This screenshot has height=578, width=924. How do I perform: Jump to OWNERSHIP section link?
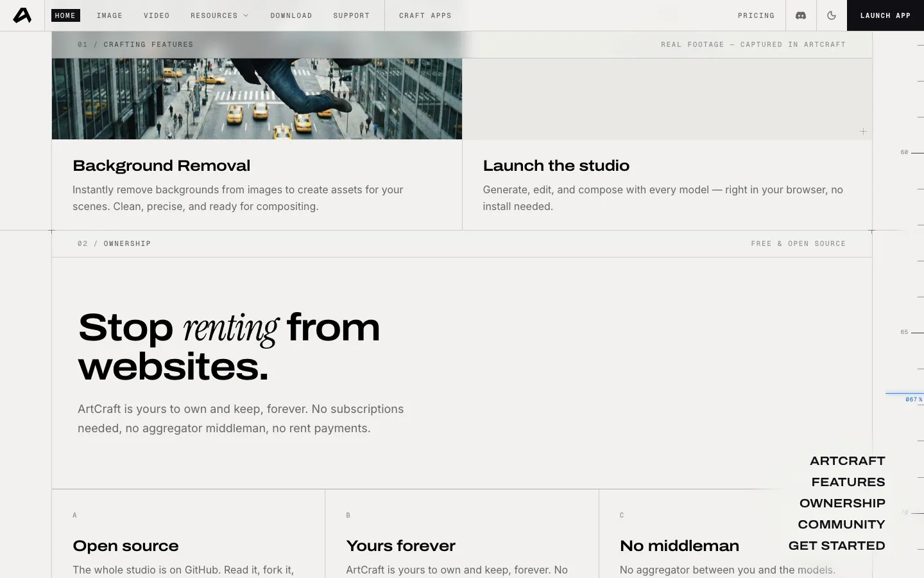(843, 504)
